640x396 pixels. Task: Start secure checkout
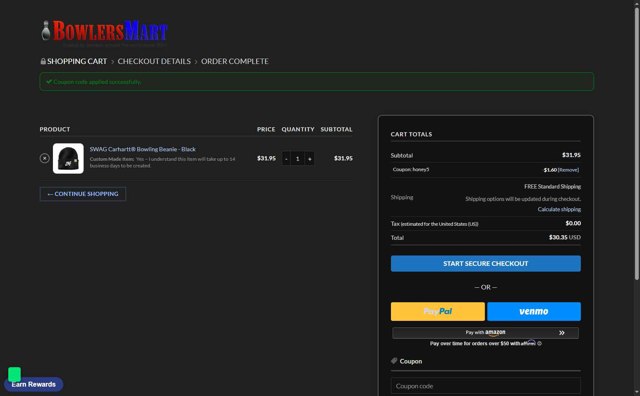tap(485, 264)
